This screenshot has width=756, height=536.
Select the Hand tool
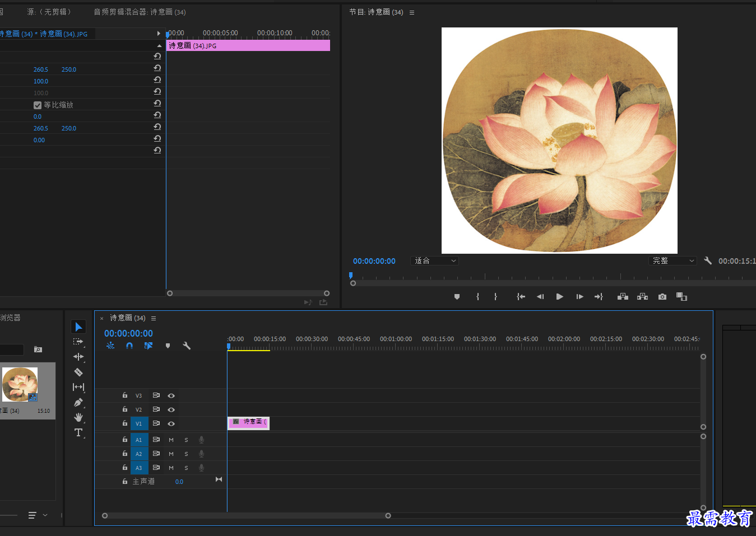pos(78,417)
